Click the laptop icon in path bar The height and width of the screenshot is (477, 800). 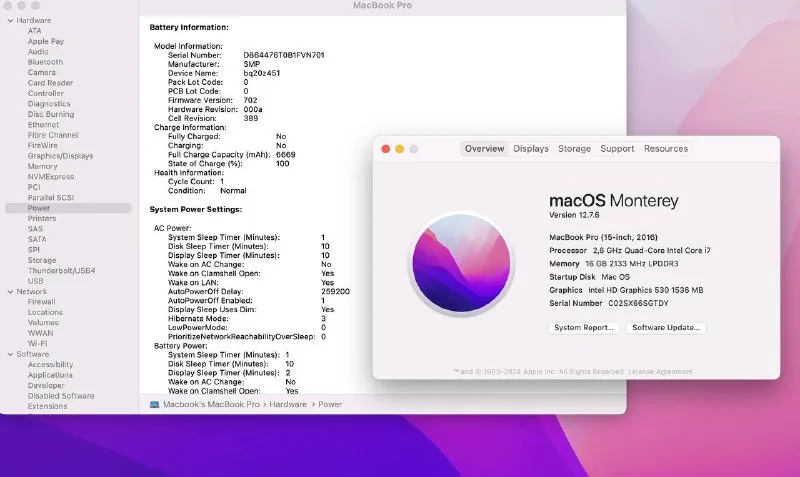point(155,404)
